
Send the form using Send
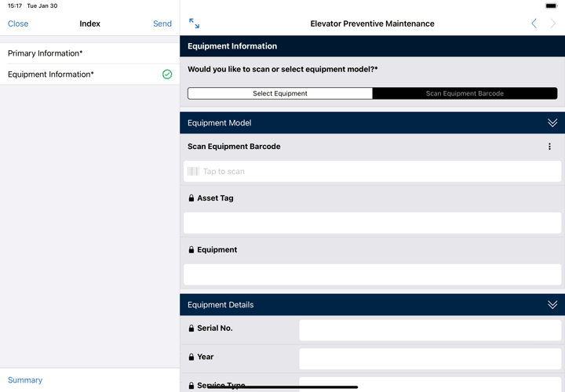point(162,24)
